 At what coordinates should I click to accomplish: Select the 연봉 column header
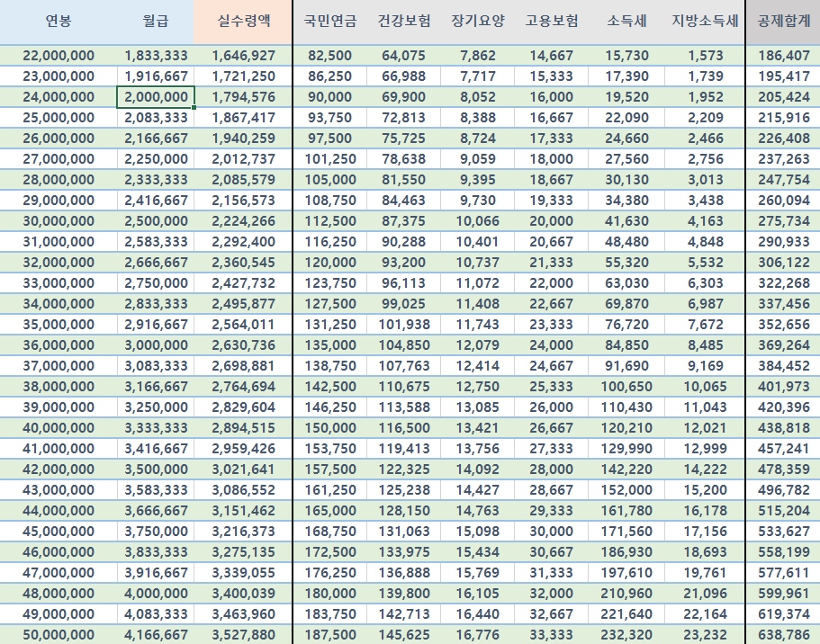coord(59,21)
